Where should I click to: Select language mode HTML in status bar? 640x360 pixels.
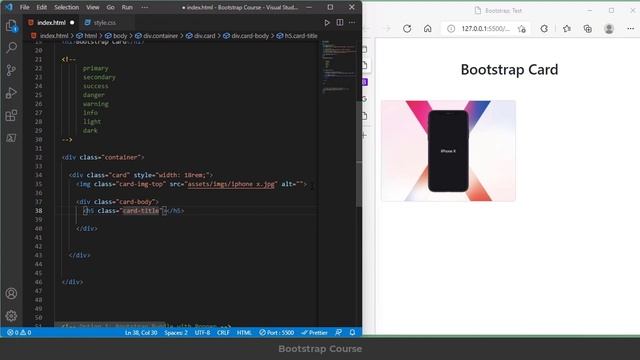(x=244, y=333)
